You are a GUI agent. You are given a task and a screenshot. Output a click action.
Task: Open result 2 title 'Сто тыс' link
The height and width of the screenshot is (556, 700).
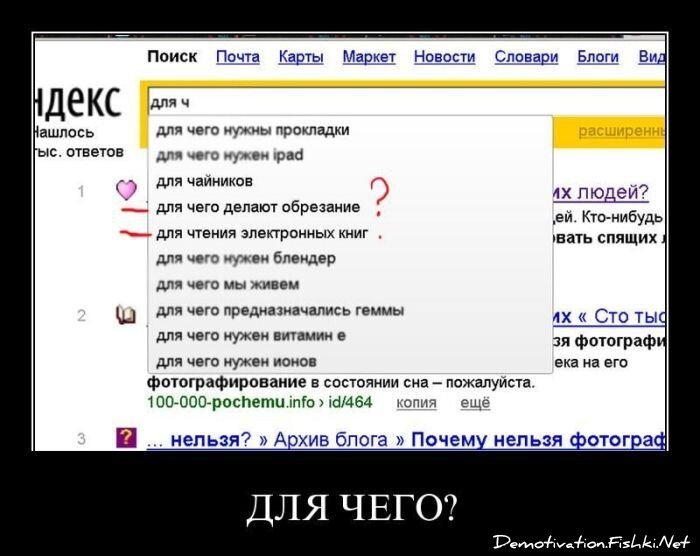click(608, 316)
